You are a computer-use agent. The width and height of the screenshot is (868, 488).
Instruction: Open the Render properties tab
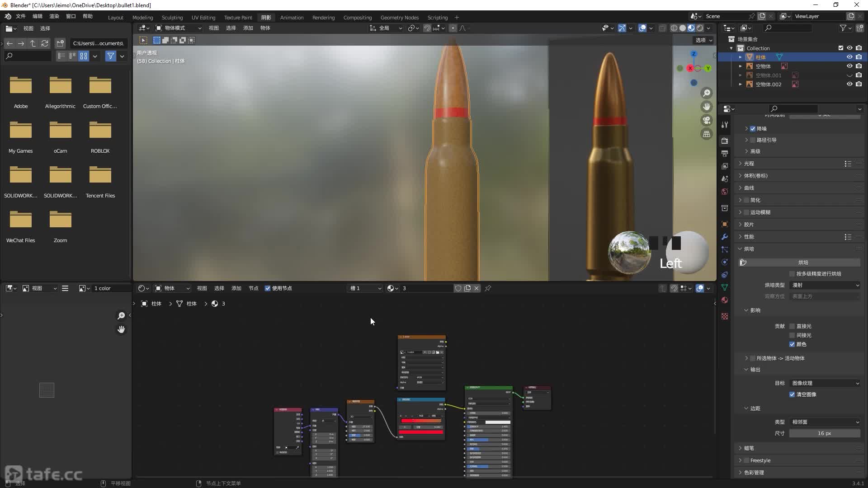(725, 141)
